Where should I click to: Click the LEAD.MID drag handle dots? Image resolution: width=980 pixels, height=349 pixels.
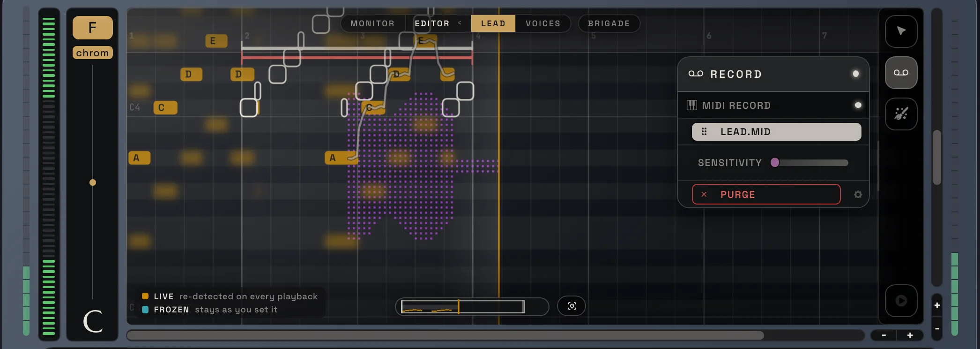pyautogui.click(x=704, y=132)
